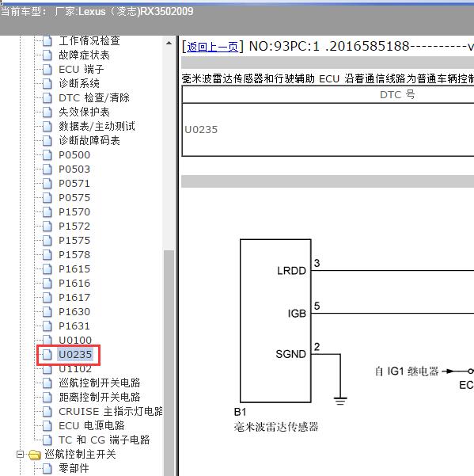Click the DTC 号 table header
Screen dimensions: 474x476
point(397,94)
